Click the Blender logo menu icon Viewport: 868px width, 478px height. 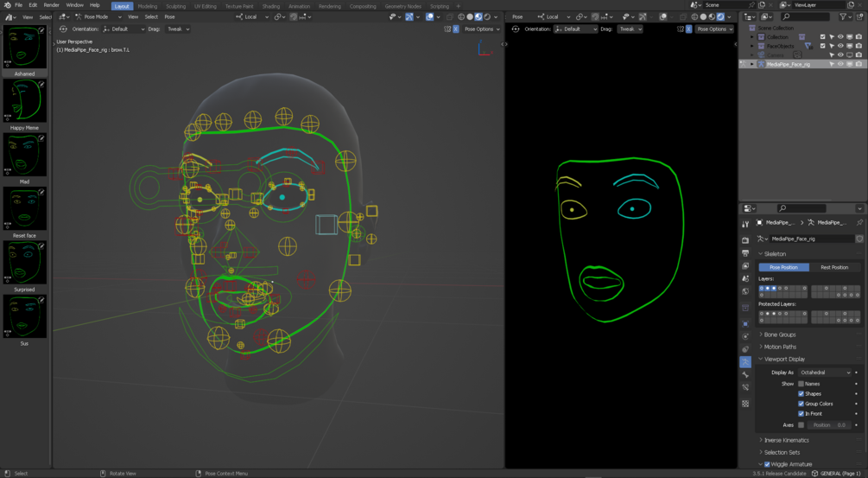click(7, 5)
